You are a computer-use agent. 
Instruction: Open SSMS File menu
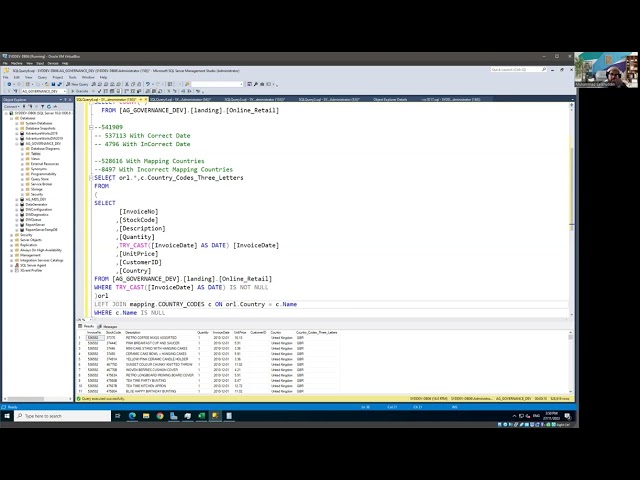6,77
